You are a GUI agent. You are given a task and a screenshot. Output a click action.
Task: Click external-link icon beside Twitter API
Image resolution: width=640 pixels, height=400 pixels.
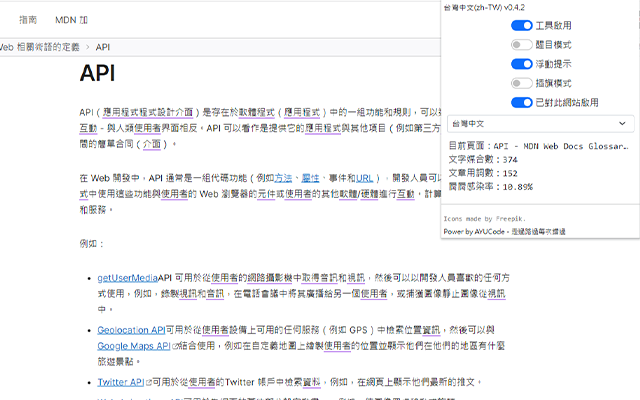tap(149, 382)
